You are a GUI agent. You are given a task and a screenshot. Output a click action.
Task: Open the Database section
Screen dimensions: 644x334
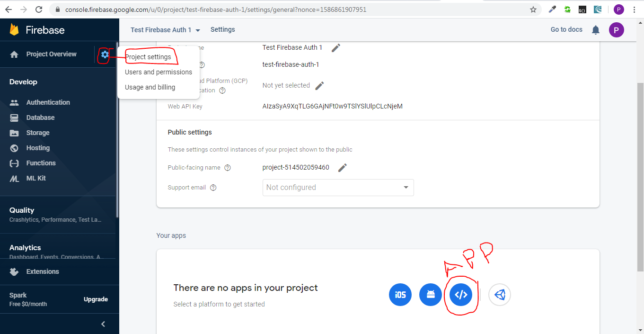coord(40,117)
